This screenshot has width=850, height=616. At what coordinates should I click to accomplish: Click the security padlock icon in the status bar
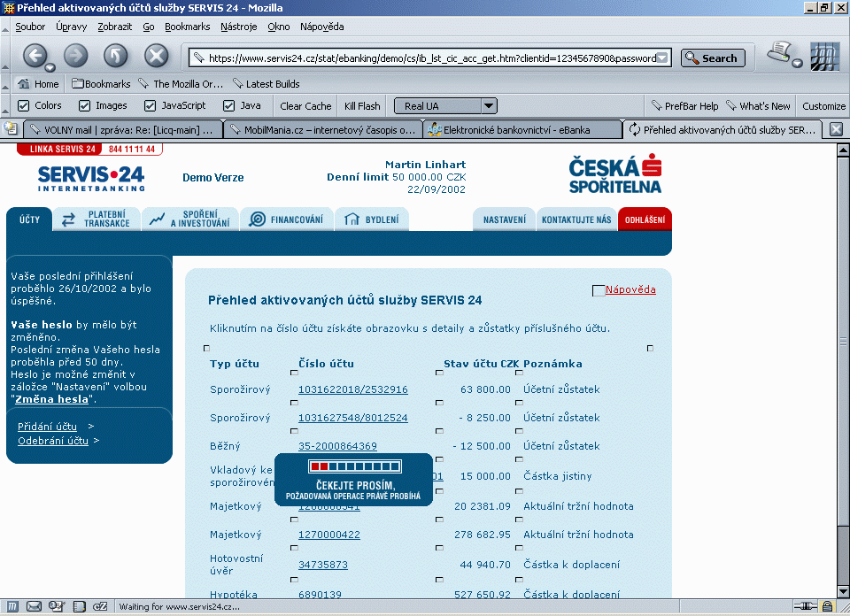click(x=827, y=606)
